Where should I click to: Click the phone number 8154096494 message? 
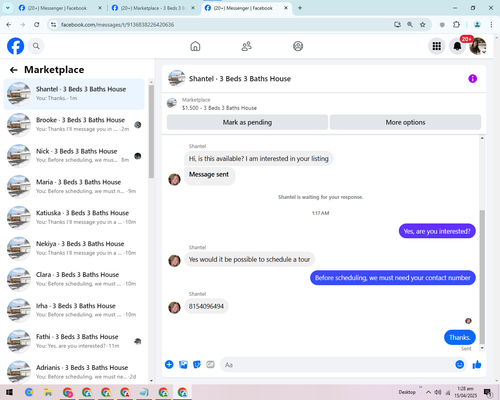pos(206,306)
